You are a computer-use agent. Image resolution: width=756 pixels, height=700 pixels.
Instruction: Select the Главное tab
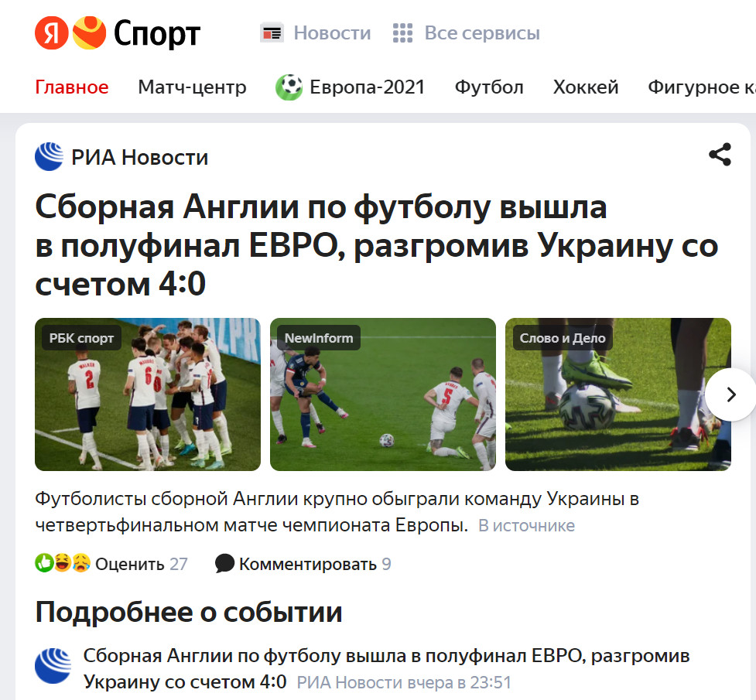coord(72,87)
